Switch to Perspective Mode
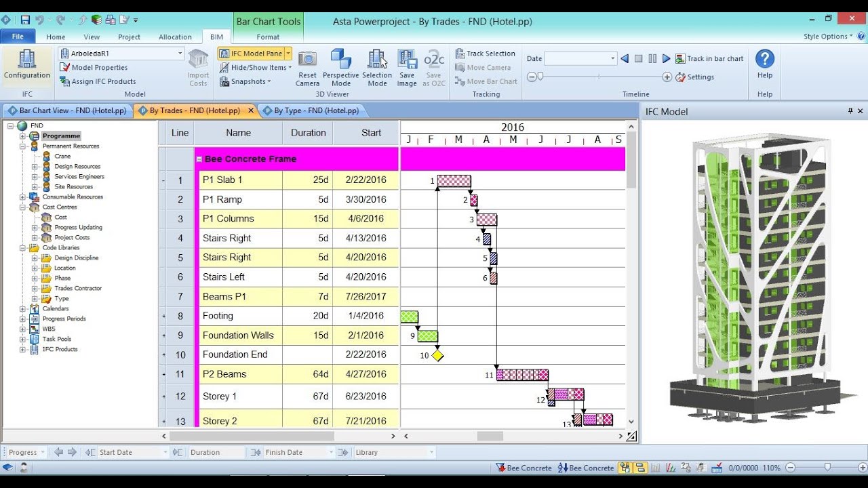The width and height of the screenshot is (868, 488). pos(340,68)
